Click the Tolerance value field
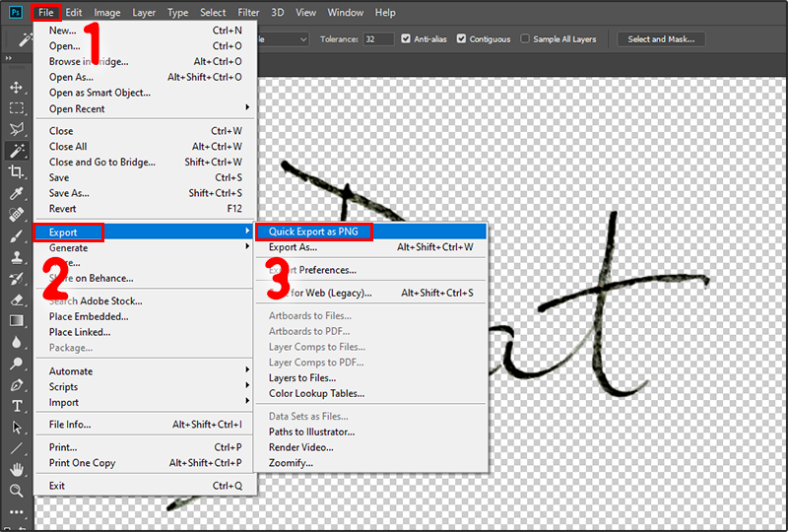788x532 pixels. [378, 39]
